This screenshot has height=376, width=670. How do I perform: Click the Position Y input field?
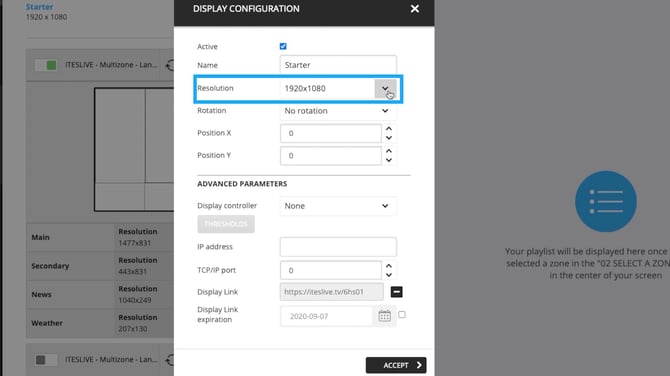point(331,156)
